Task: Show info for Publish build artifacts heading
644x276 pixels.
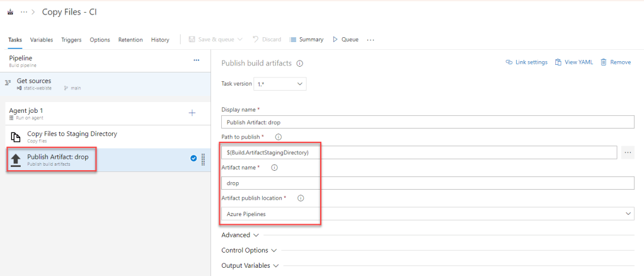Action: pyautogui.click(x=300, y=63)
